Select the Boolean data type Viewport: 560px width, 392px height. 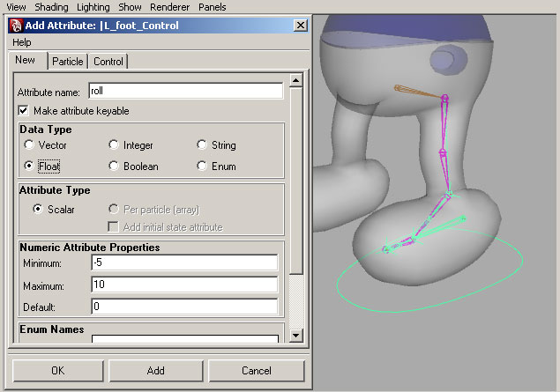(115, 166)
